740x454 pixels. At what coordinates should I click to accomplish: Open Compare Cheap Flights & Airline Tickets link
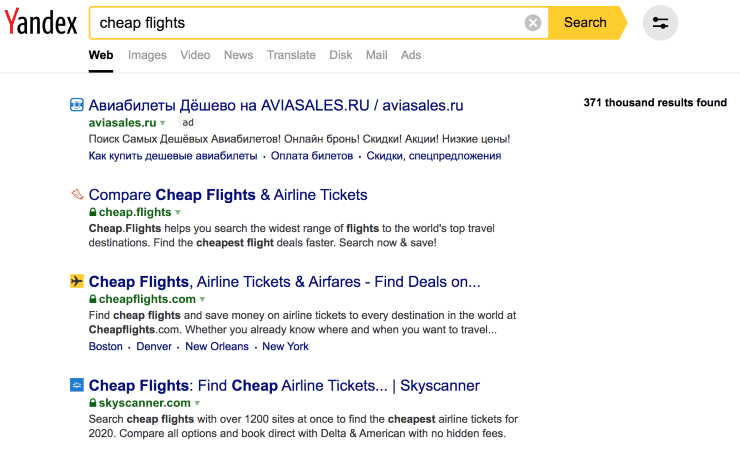point(228,195)
